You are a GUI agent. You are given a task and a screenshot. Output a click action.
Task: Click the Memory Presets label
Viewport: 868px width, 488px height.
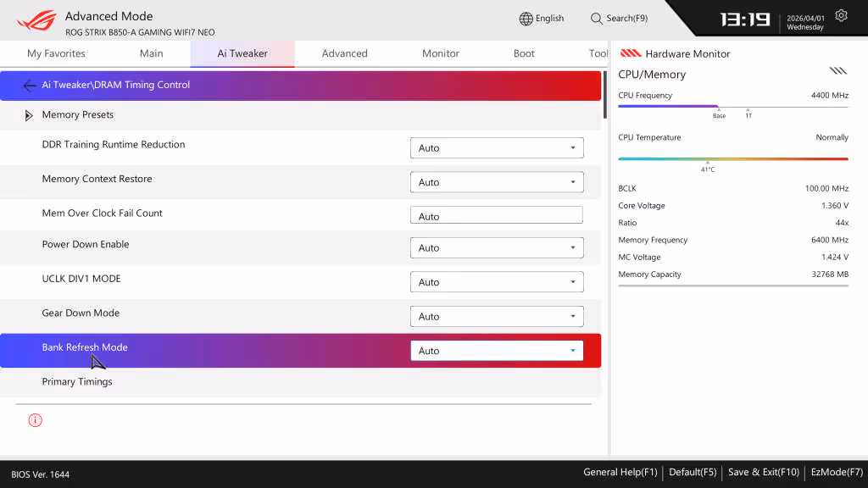coord(77,115)
